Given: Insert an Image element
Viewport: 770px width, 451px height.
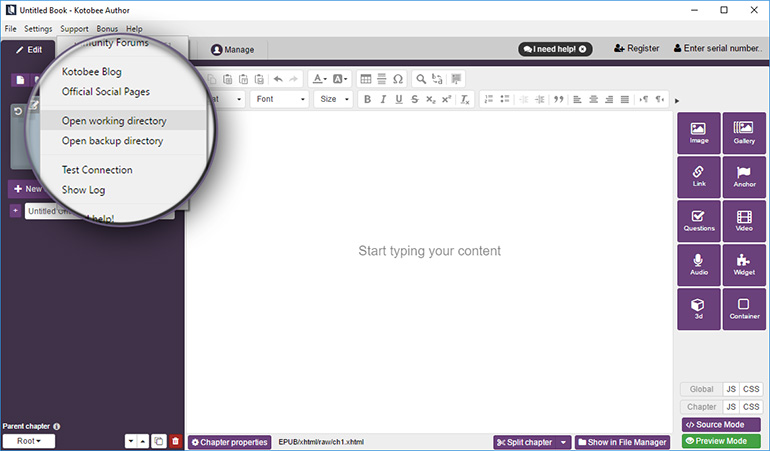Looking at the screenshot, I should click(x=698, y=133).
